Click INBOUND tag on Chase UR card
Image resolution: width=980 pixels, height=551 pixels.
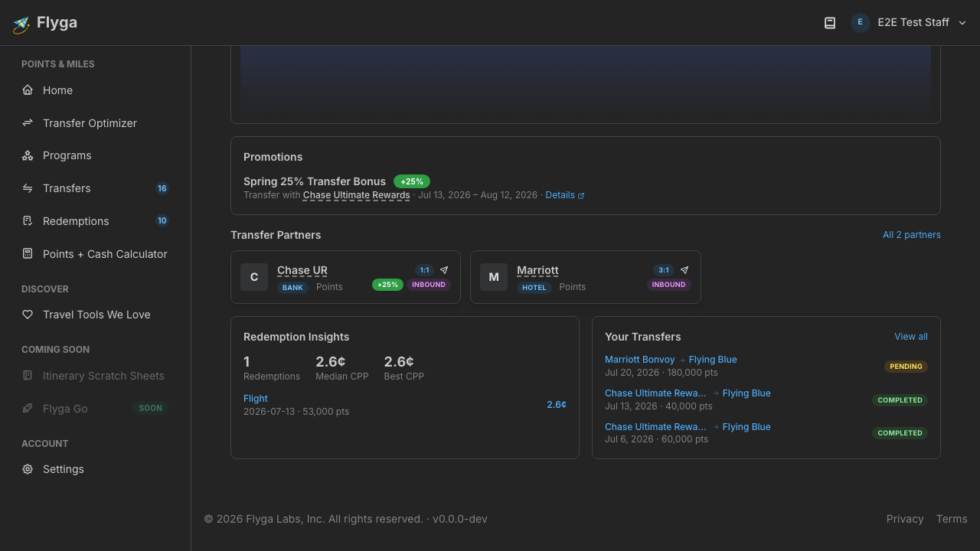coord(429,285)
